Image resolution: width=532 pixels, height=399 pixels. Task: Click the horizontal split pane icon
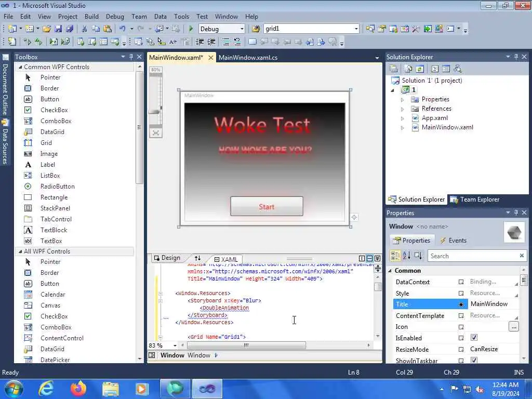tap(369, 259)
